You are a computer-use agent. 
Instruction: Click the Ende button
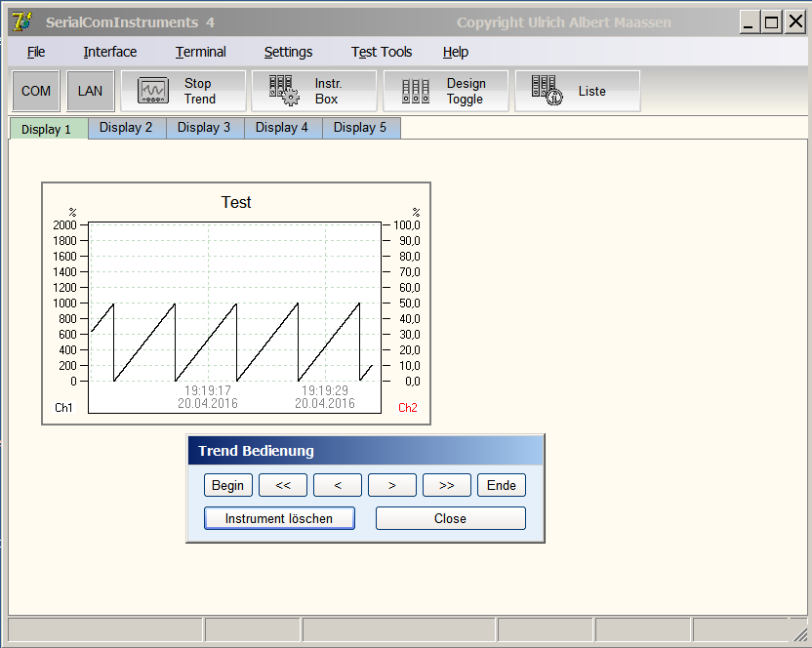click(502, 485)
